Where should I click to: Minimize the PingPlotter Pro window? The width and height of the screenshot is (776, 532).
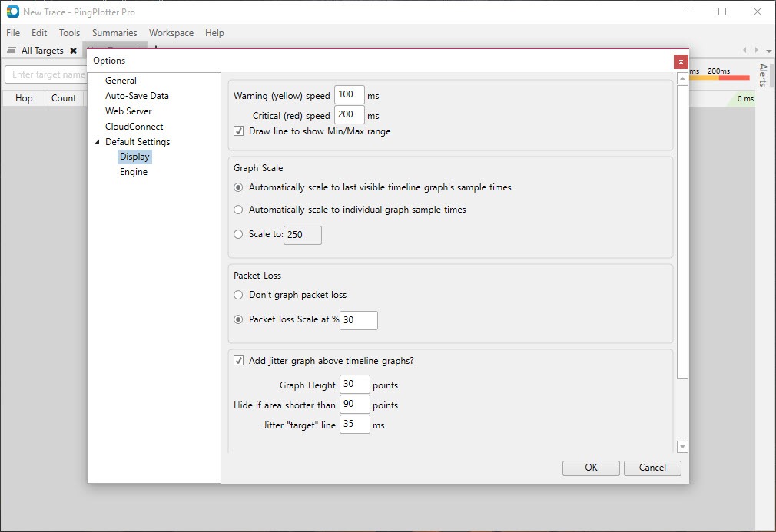click(688, 12)
